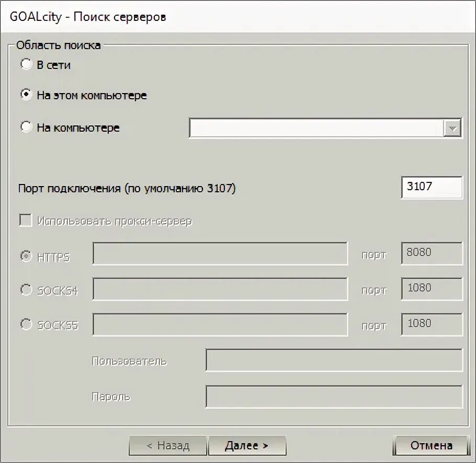Select the SOCKS4 proxy type

(26, 290)
